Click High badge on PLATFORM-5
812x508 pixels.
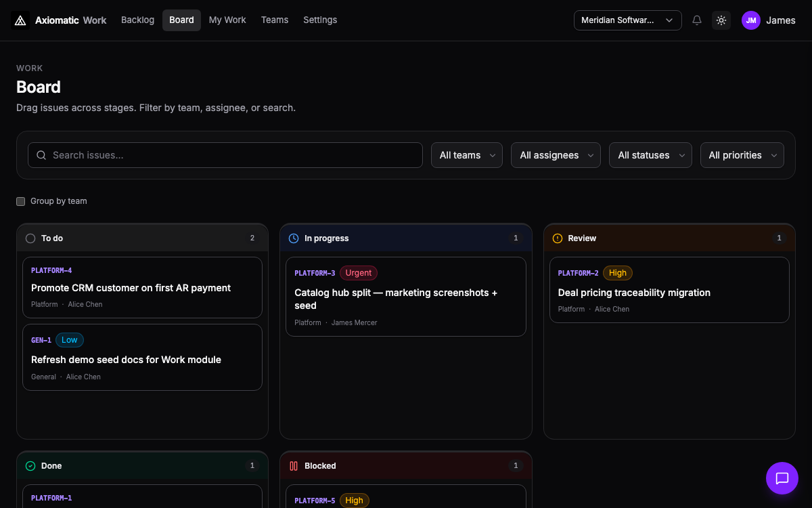[x=355, y=501]
